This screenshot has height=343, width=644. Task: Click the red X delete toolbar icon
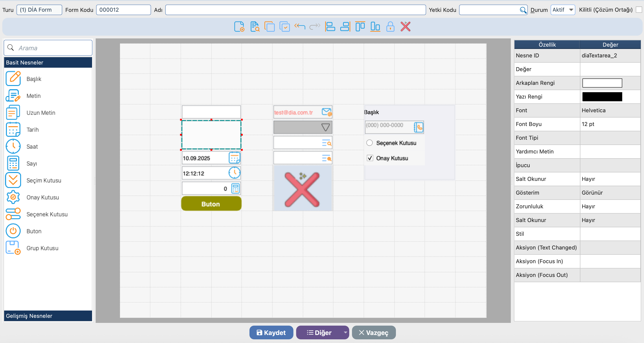coord(405,27)
